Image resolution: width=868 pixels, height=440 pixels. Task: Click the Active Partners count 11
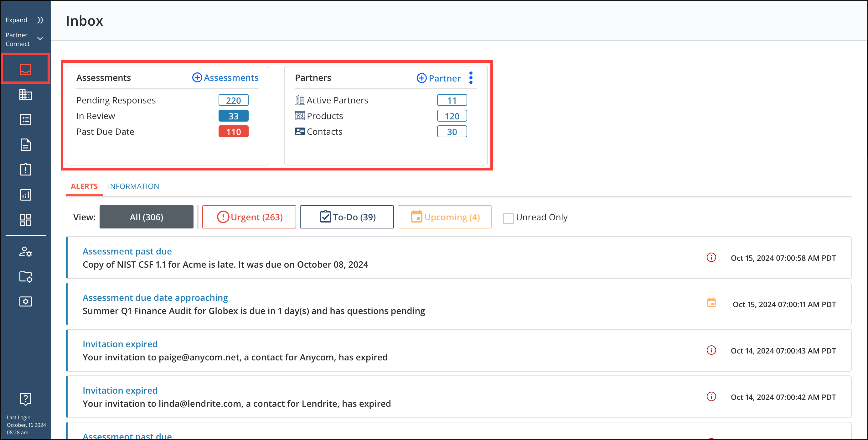452,100
